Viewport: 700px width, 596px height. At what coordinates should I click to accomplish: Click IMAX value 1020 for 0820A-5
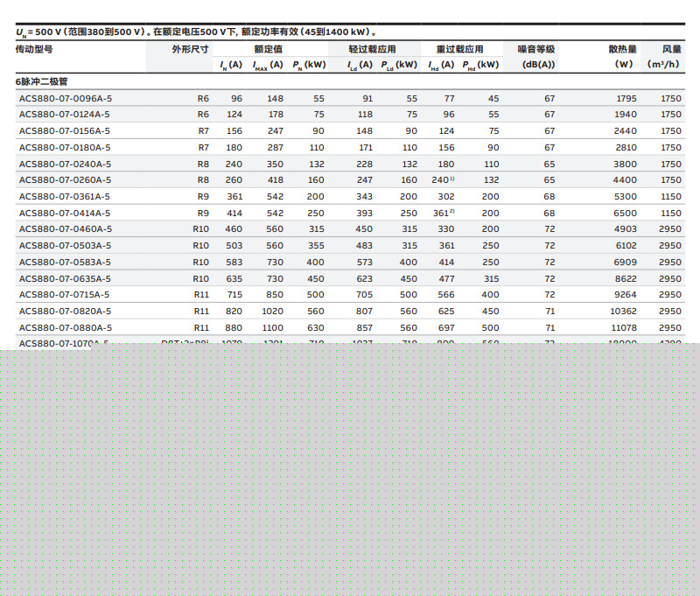(272, 312)
